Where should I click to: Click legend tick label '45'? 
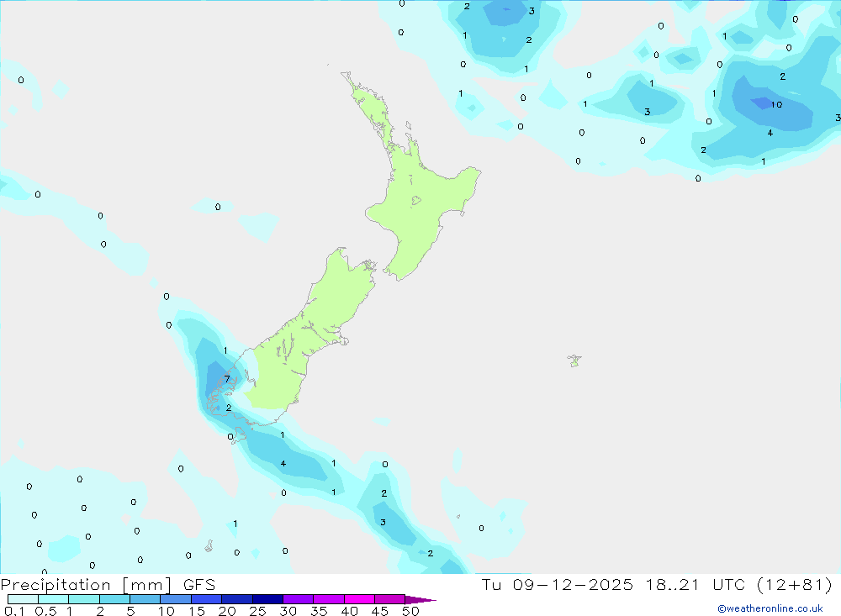pos(380,611)
